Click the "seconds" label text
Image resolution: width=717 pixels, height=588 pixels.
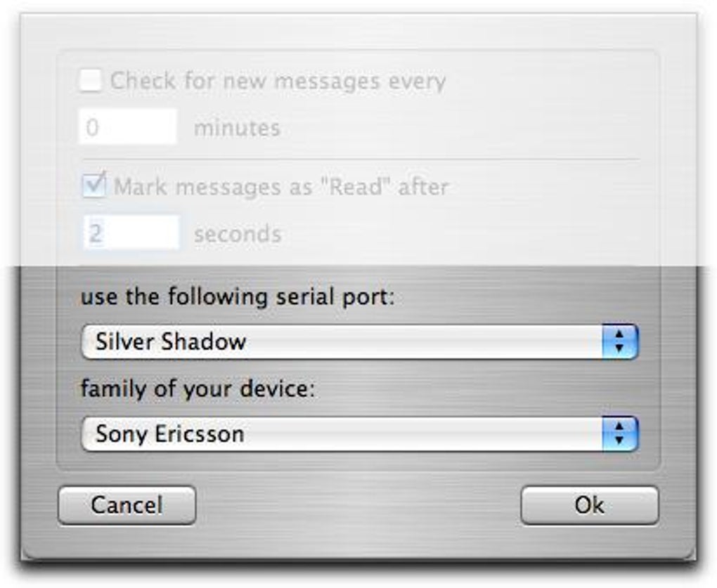click(238, 233)
